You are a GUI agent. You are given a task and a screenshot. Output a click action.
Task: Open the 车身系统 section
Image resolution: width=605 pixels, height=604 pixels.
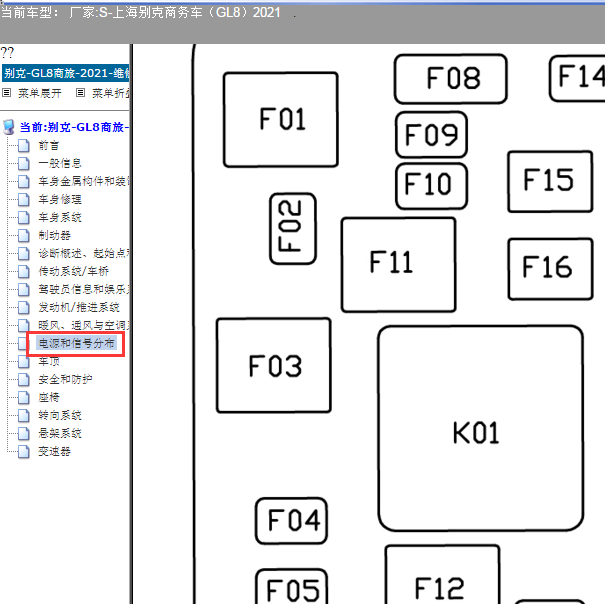tap(60, 217)
